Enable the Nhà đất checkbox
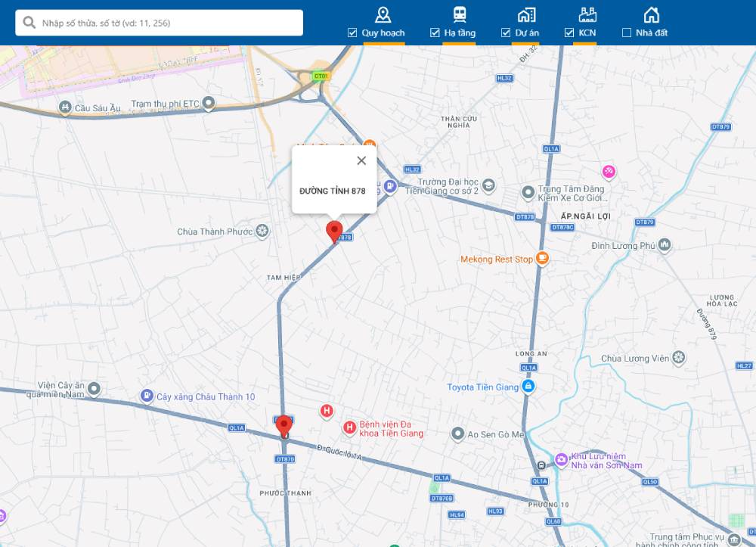The width and height of the screenshot is (756, 547). tap(626, 33)
